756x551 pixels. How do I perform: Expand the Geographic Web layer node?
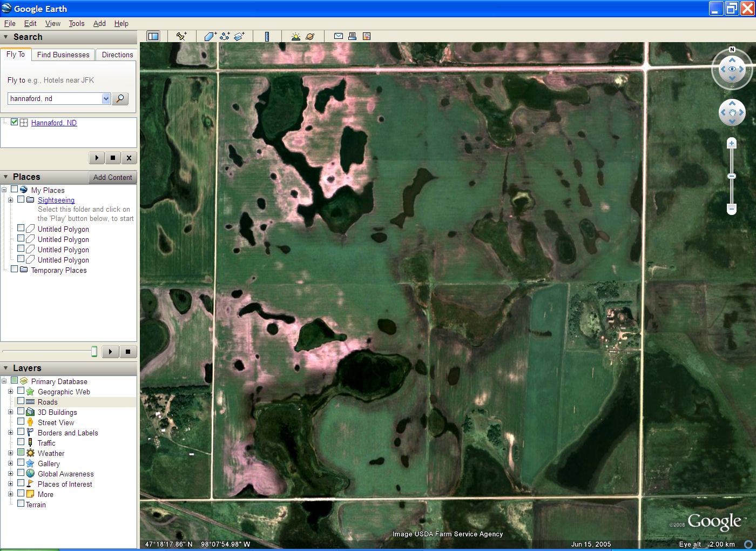[10, 392]
